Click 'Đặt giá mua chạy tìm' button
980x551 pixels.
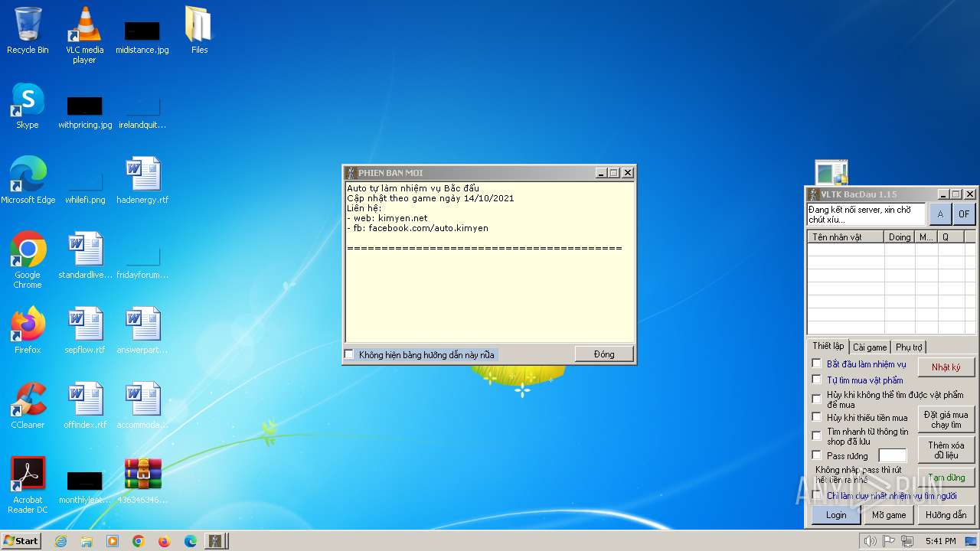pyautogui.click(x=946, y=419)
